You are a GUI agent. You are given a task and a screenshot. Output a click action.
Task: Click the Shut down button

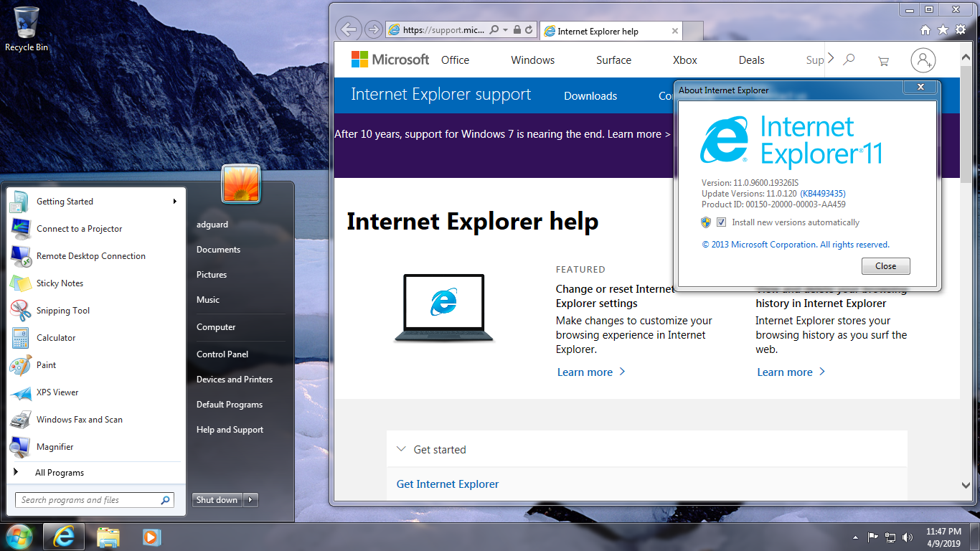click(217, 500)
